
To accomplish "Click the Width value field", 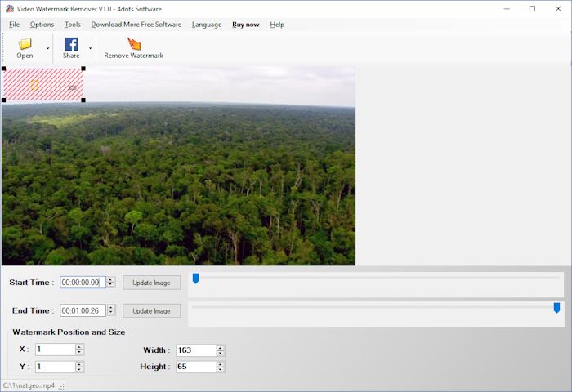I will (x=196, y=350).
